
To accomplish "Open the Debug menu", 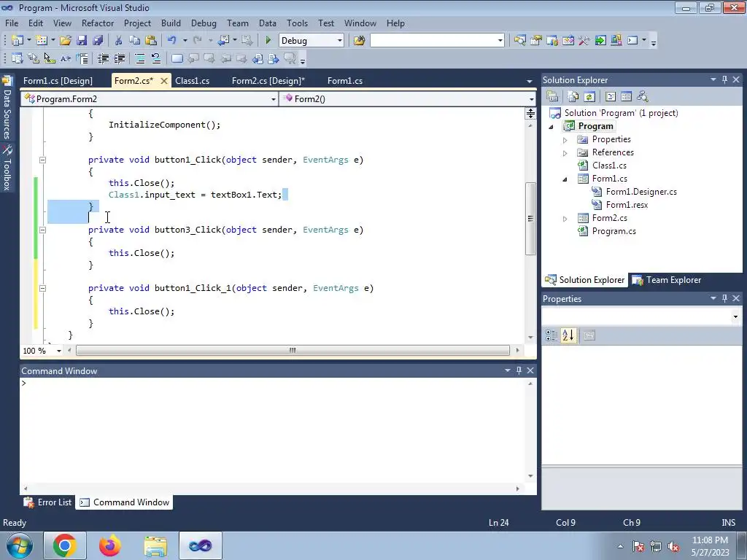I will [x=204, y=23].
